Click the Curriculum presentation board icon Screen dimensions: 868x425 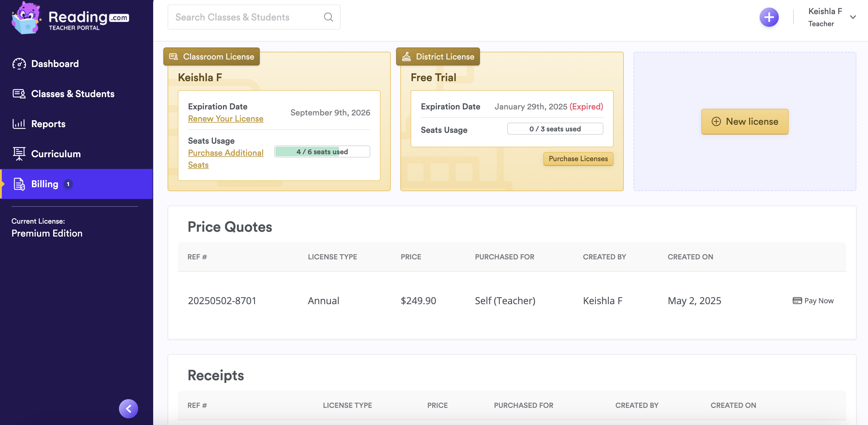[19, 154]
